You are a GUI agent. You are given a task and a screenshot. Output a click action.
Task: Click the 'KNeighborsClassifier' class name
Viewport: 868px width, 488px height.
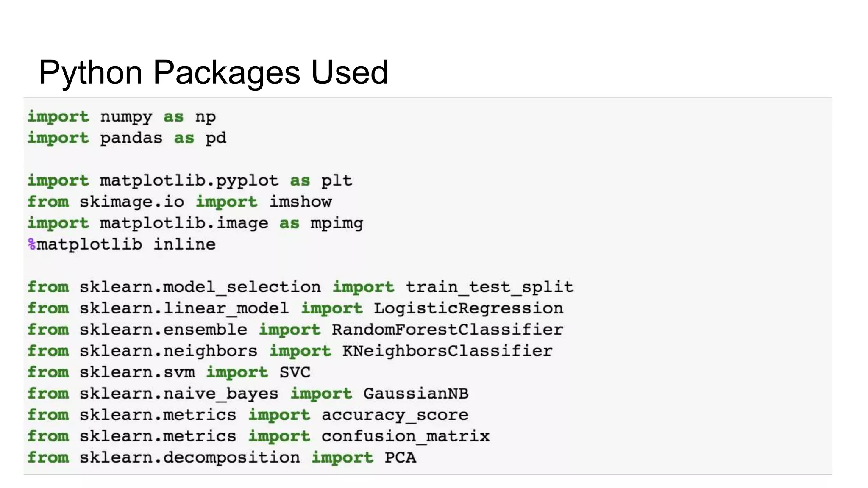coord(447,351)
